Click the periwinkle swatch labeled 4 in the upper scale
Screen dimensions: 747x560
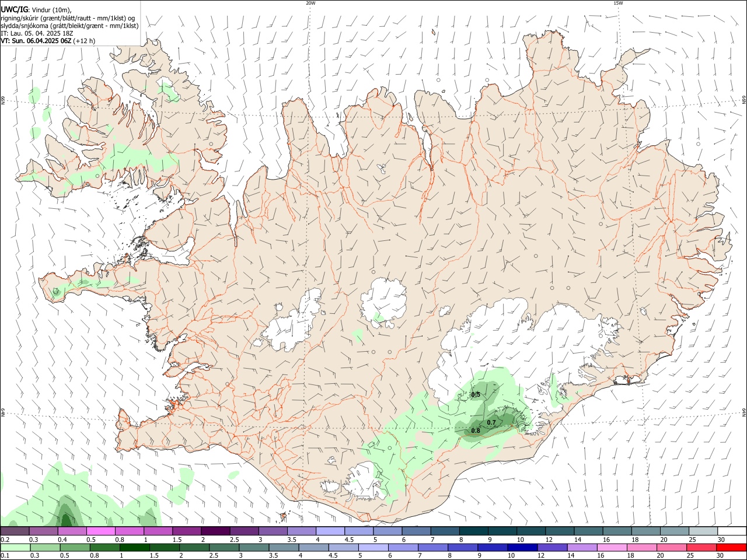pos(330,531)
